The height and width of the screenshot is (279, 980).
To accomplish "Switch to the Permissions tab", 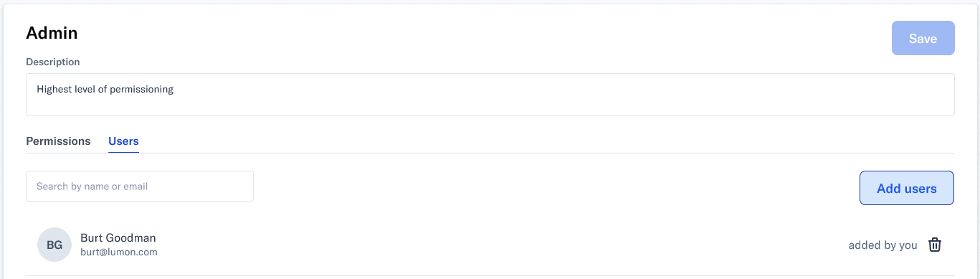I will point(58,141).
